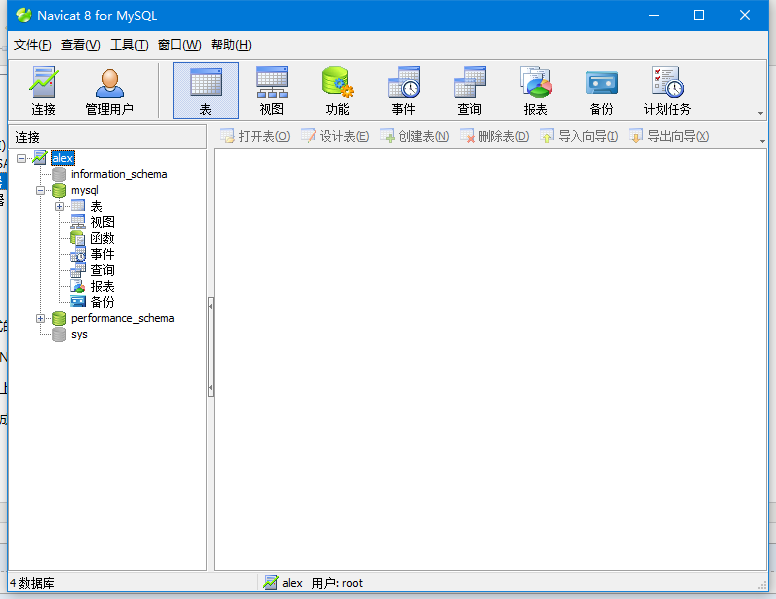
Task: Select performance_schema database name
Action: [x=123, y=318]
